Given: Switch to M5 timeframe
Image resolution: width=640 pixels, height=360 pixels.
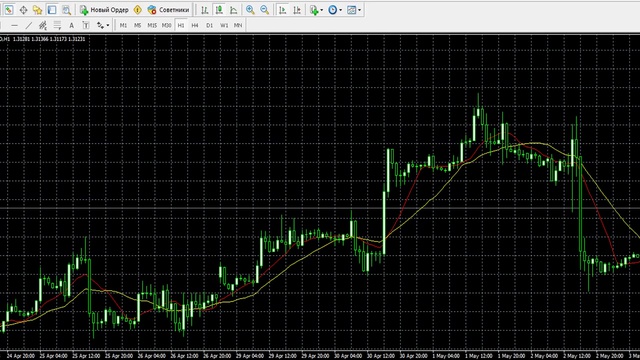Looking at the screenshot, I should (138, 25).
